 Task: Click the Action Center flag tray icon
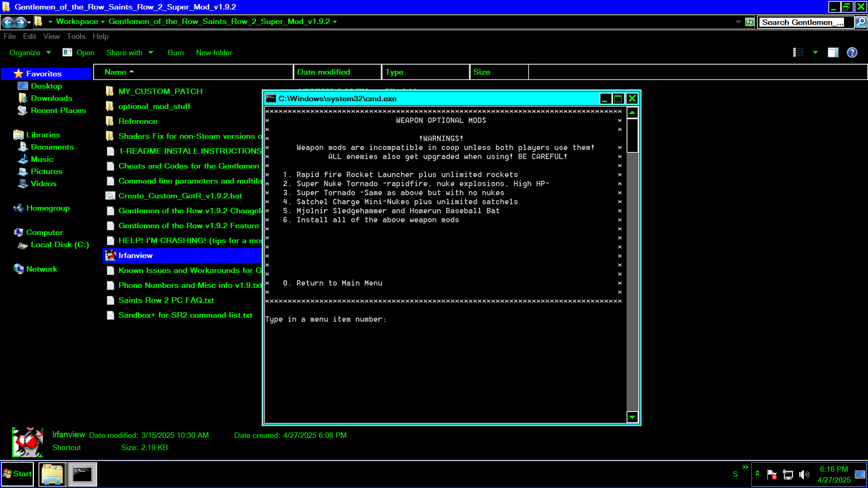coord(772,474)
